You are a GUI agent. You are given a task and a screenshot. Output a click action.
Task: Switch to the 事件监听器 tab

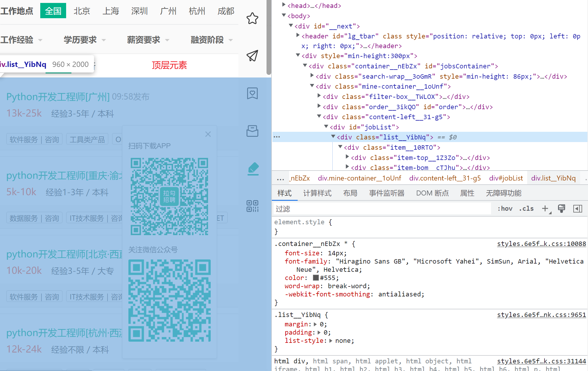(x=387, y=193)
